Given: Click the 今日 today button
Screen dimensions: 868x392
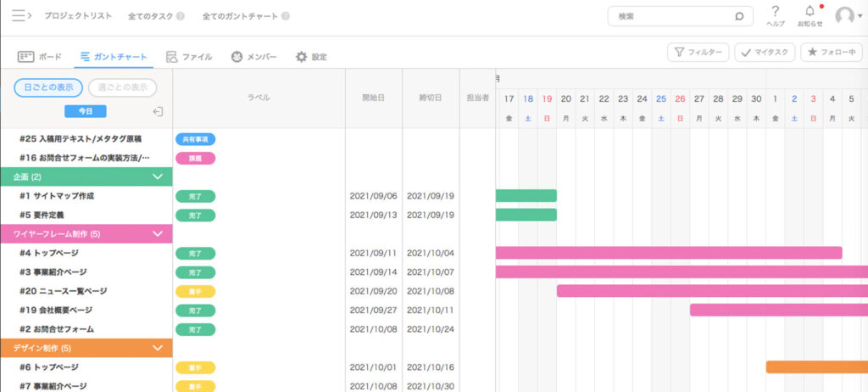Looking at the screenshot, I should click(x=86, y=111).
